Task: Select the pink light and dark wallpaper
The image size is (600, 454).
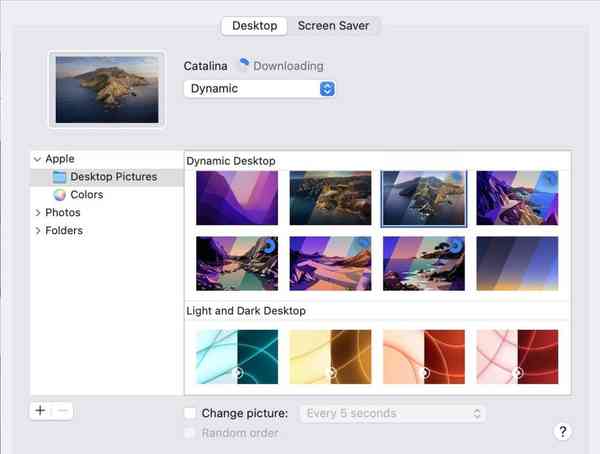Action: [517, 355]
